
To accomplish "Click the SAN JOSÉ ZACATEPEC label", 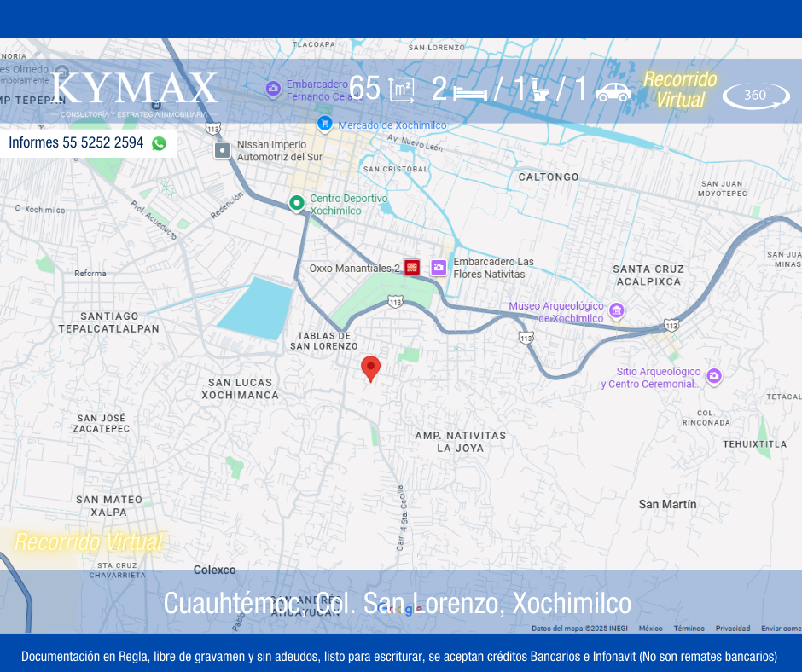I will pyautogui.click(x=102, y=424).
